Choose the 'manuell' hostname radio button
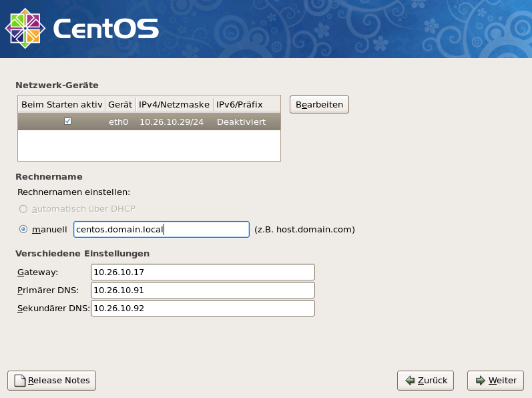The height and width of the screenshot is (398, 532). (24, 229)
